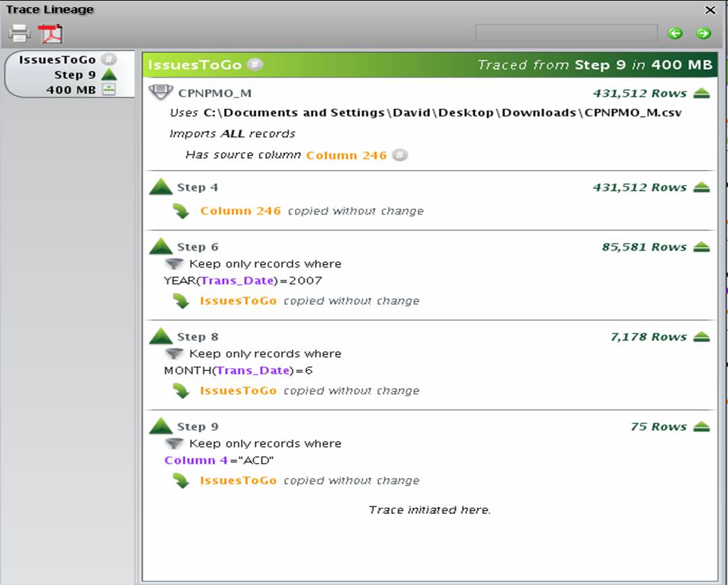728x585 pixels.
Task: Go back with green left arrow
Action: coord(675,33)
